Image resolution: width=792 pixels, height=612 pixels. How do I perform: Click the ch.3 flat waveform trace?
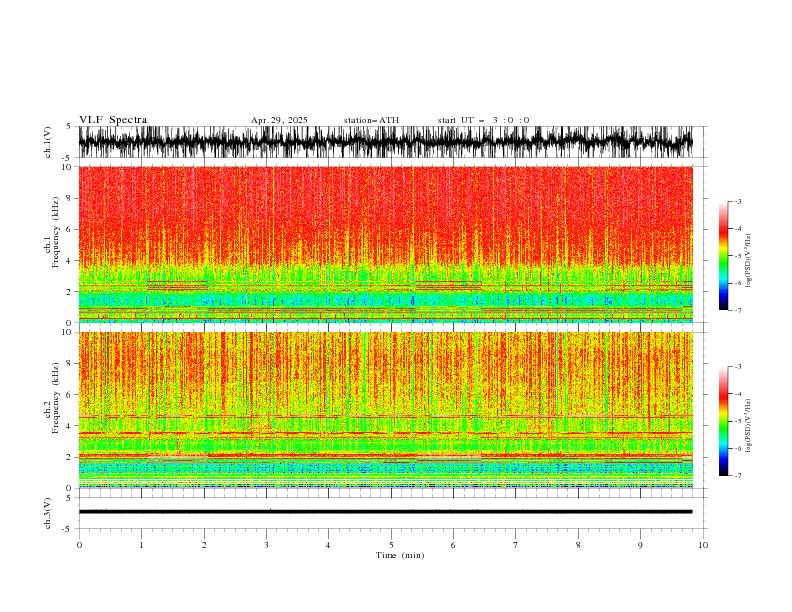tap(385, 512)
